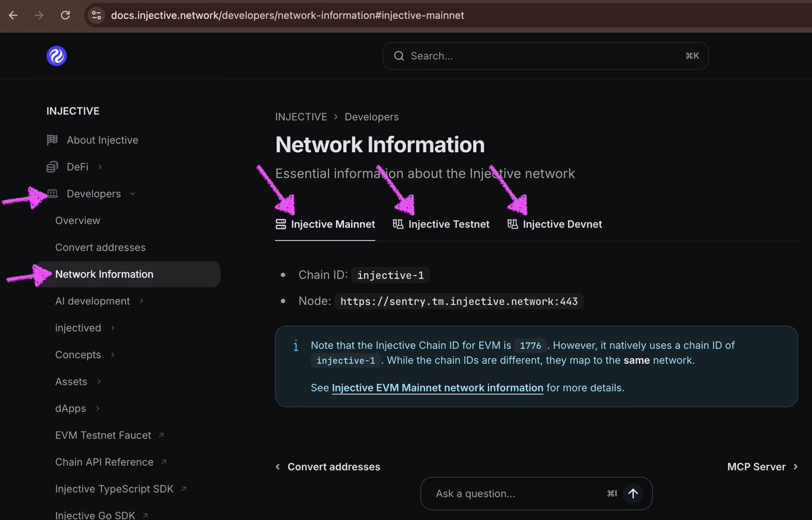
Task: Open EVM Testnet Faucet link
Action: (103, 435)
